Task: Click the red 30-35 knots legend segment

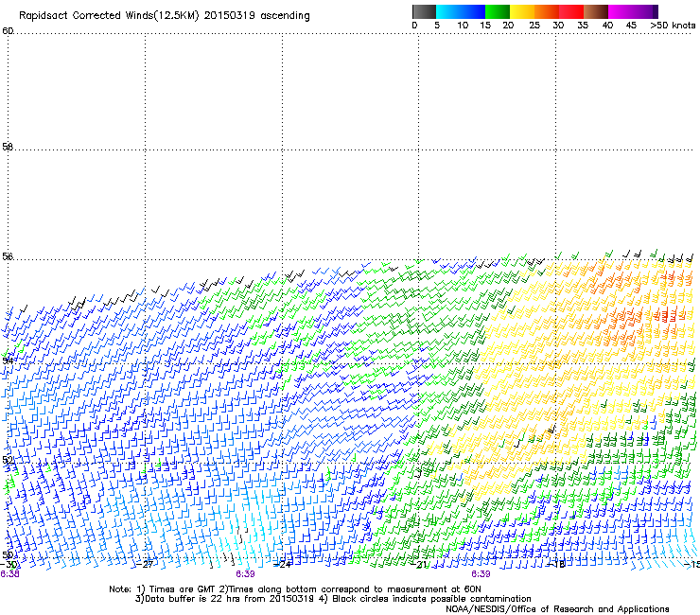Action: coord(571,11)
